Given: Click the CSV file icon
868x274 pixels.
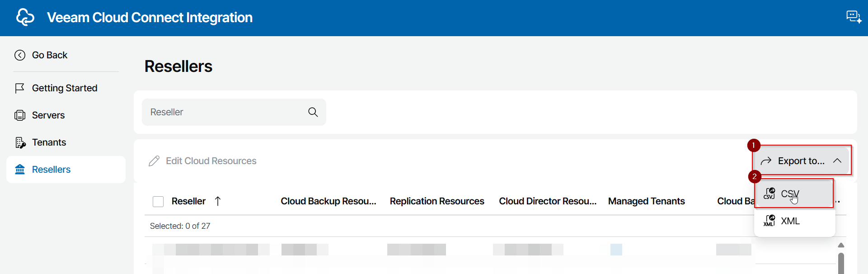Looking at the screenshot, I should 769,194.
